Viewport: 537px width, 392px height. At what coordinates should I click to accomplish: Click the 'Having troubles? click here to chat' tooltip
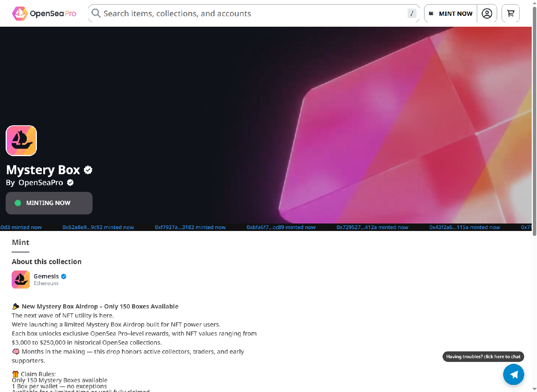[483, 357]
